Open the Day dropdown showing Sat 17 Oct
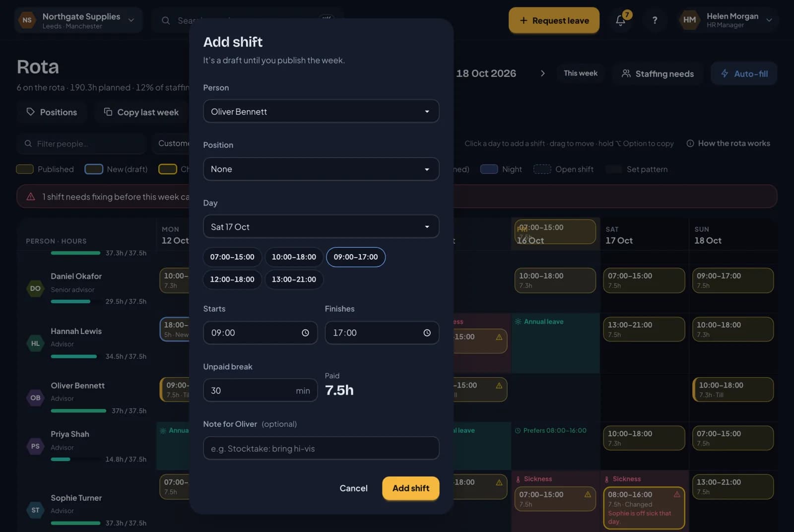The height and width of the screenshot is (532, 794). (321, 227)
